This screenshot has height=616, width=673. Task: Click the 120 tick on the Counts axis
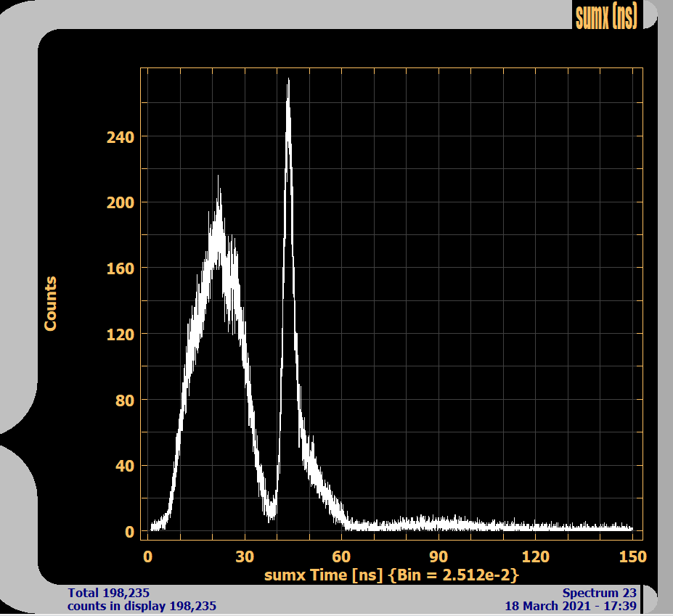pos(120,334)
